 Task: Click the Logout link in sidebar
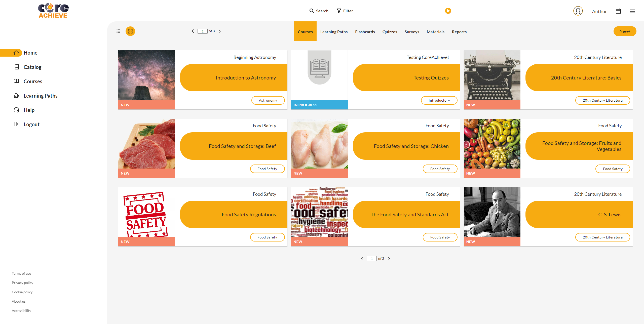click(x=31, y=124)
